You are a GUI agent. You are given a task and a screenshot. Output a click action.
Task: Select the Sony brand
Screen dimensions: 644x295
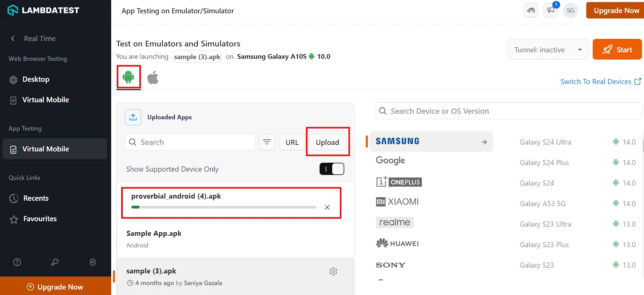click(x=390, y=265)
